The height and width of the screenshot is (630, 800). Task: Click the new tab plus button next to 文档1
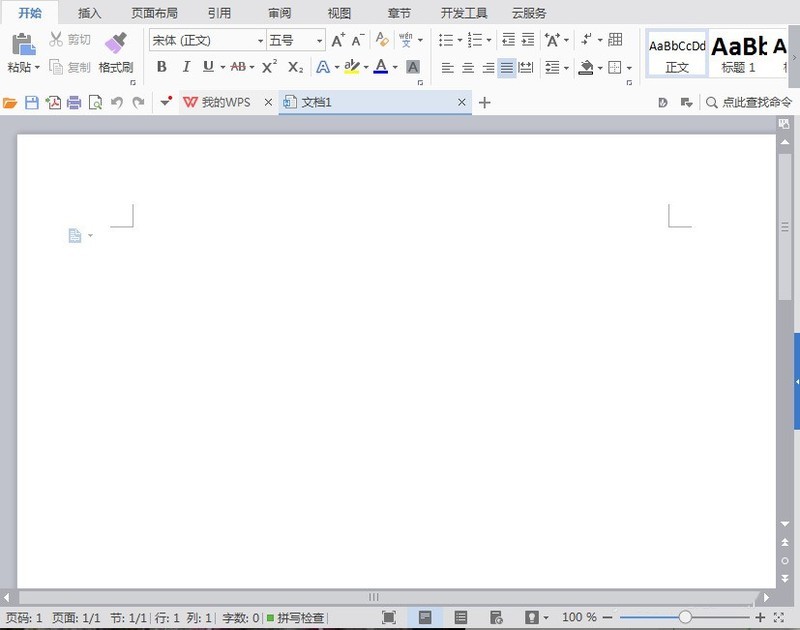[485, 103]
